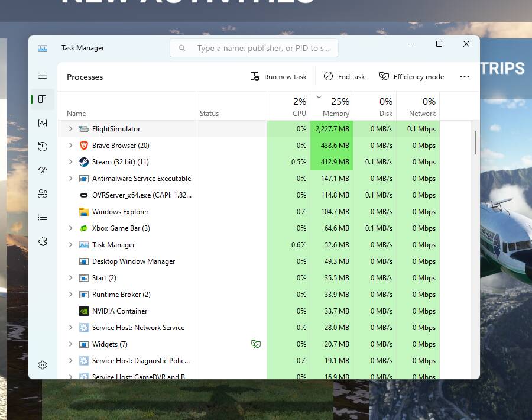
Task: Open the Users page icon
Action: coord(43,194)
